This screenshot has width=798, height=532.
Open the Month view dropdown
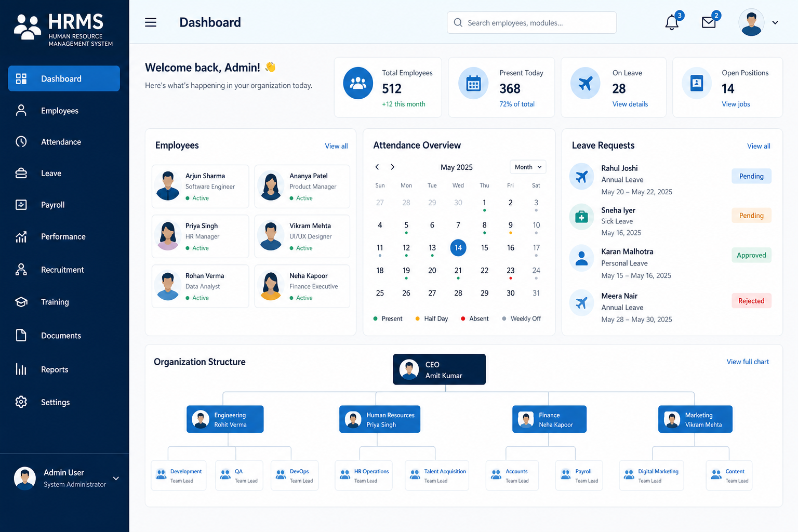click(528, 167)
